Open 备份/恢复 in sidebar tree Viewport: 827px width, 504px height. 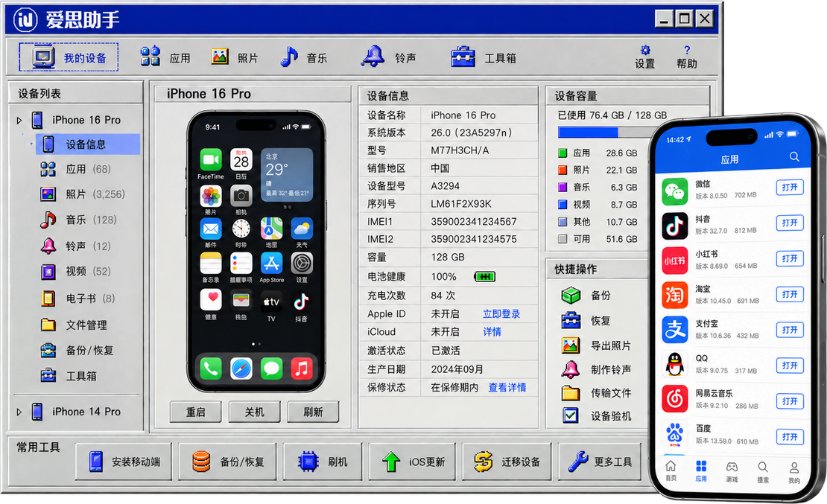pos(77,351)
